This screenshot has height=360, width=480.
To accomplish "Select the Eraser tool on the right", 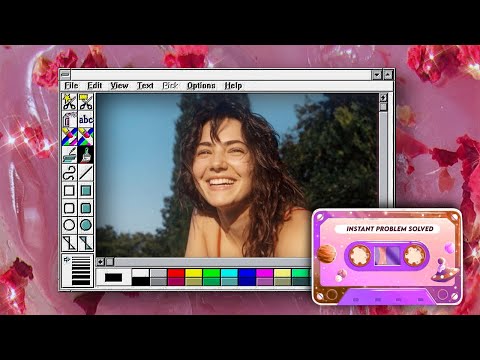I will click(x=86, y=137).
